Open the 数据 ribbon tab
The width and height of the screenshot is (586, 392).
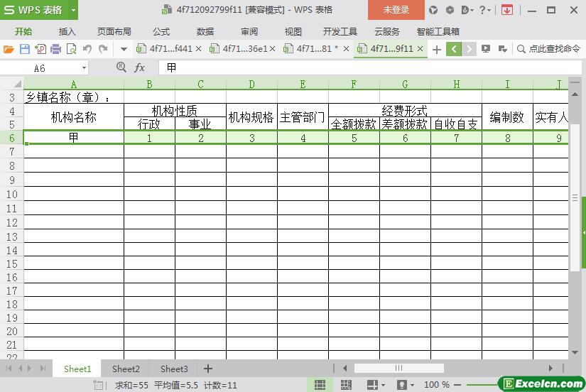[205, 32]
